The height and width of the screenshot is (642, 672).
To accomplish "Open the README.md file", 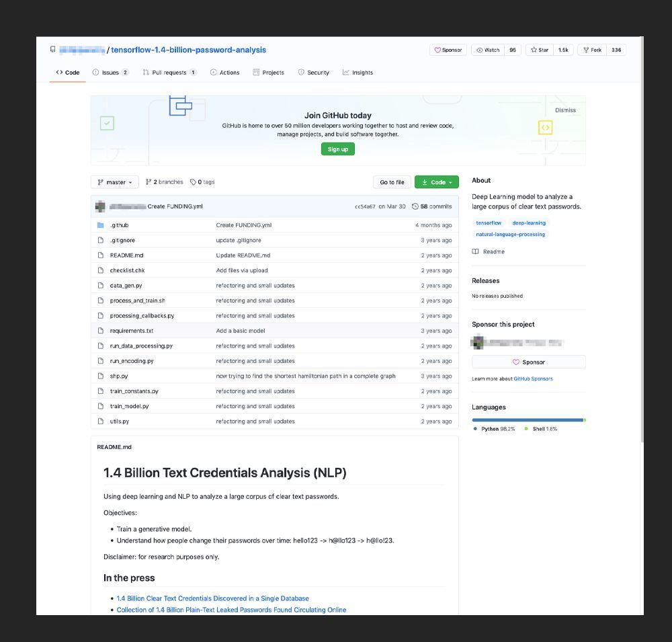I will click(x=126, y=255).
